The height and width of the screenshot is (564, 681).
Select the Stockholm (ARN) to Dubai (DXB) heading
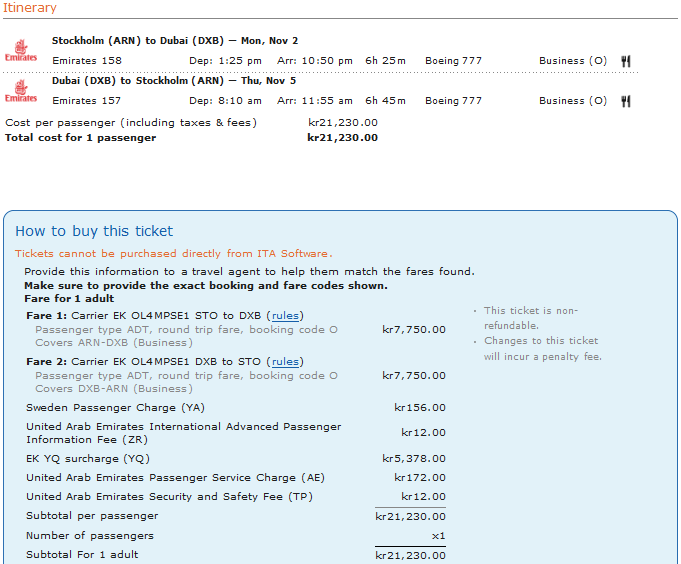[175, 41]
